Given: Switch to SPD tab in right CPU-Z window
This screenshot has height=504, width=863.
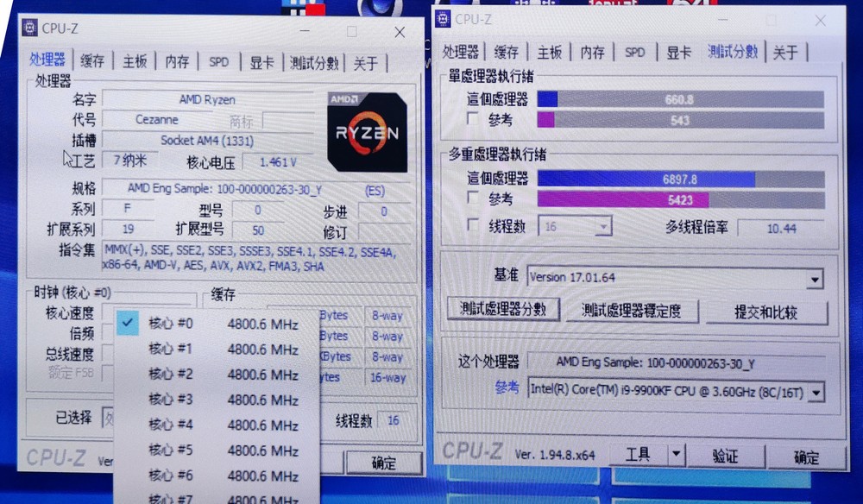Looking at the screenshot, I should 634,53.
